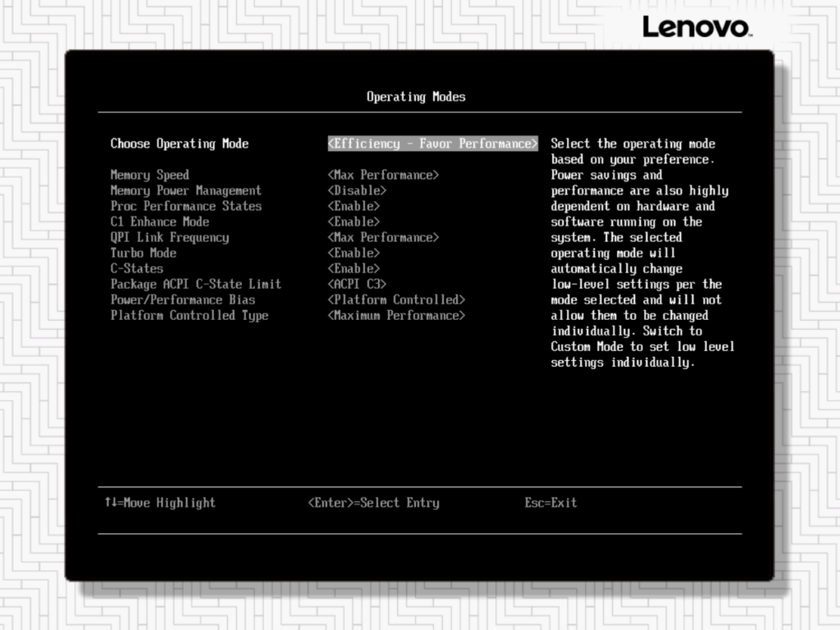Toggle the Memory Power Management Disable value
840x630 pixels.
357,190
